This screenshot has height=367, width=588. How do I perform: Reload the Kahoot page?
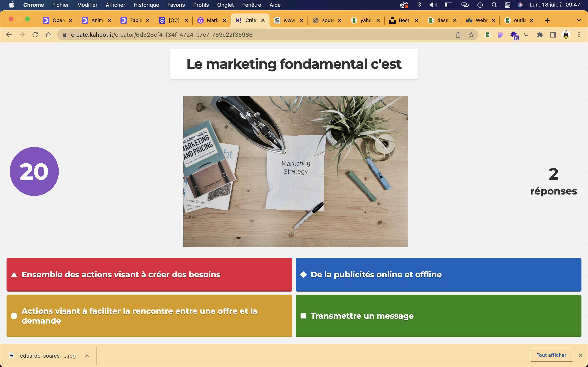click(35, 35)
